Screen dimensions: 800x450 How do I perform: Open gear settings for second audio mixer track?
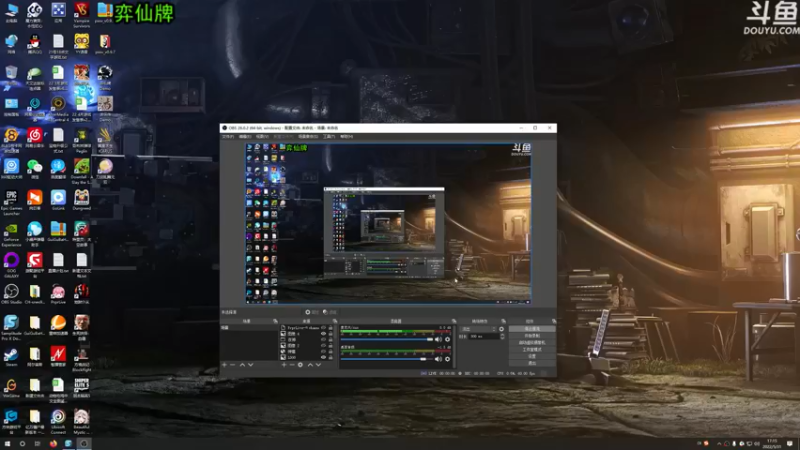coord(447,359)
